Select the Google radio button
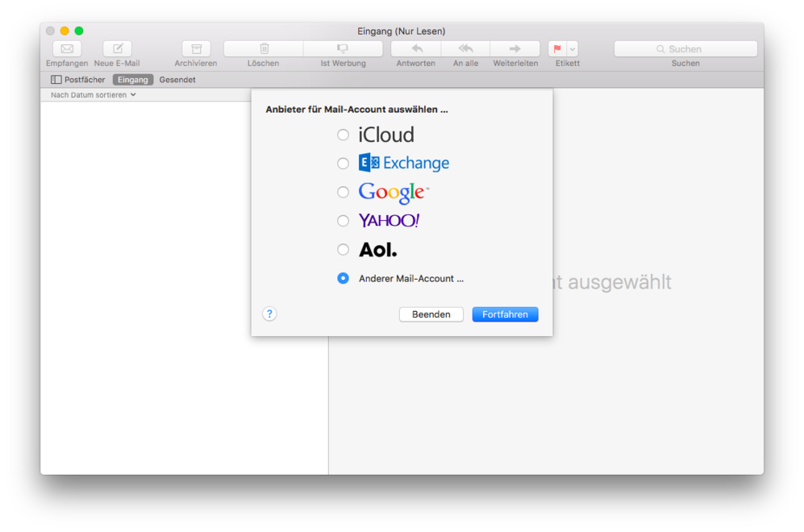The width and height of the screenshot is (804, 532). click(x=343, y=192)
